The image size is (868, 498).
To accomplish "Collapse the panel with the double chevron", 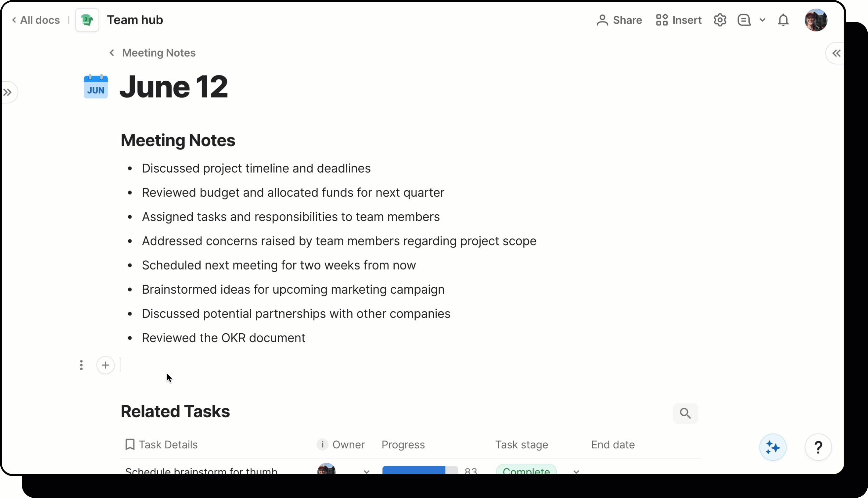I will tap(836, 53).
